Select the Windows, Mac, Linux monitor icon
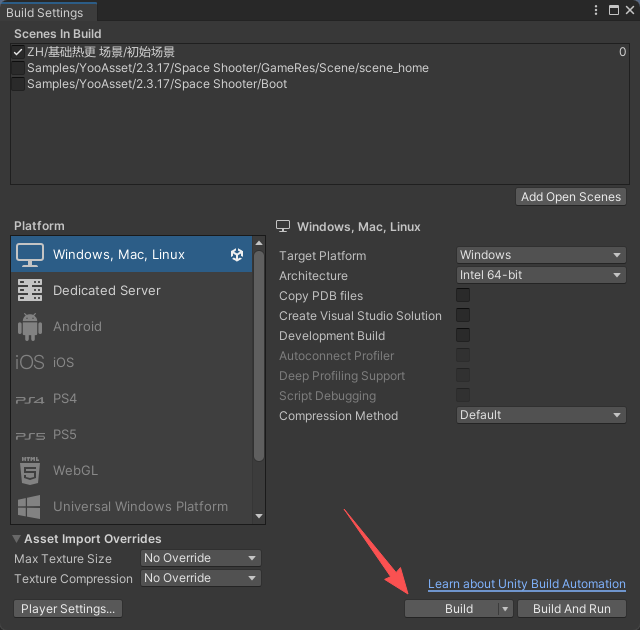This screenshot has width=640, height=630. tap(30, 255)
